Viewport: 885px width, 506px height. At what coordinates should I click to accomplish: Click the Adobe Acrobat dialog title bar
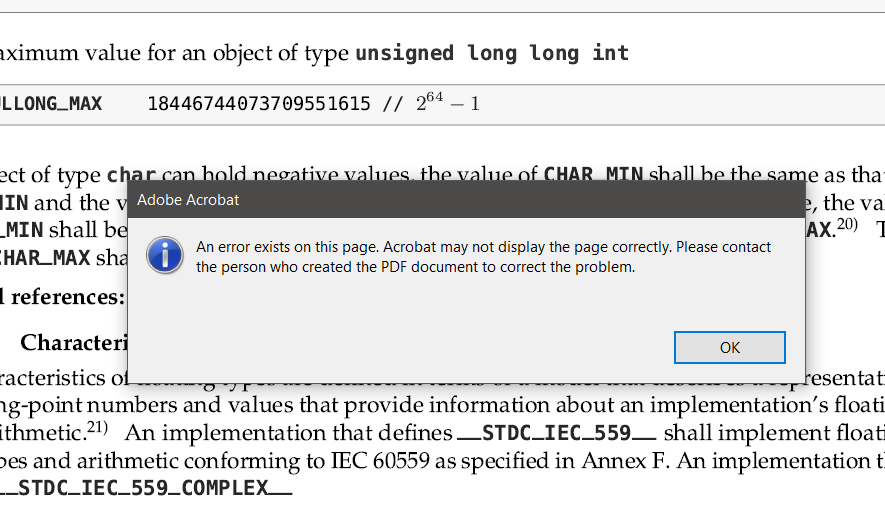click(x=466, y=200)
